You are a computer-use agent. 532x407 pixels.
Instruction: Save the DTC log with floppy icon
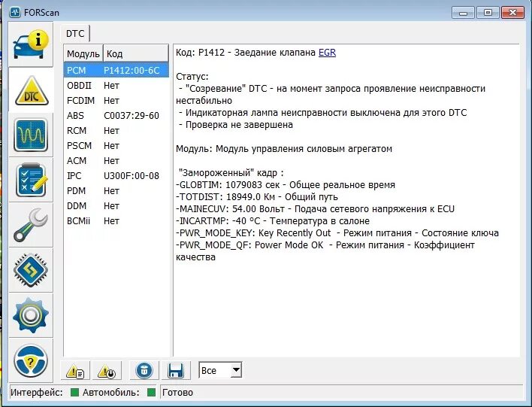click(176, 371)
